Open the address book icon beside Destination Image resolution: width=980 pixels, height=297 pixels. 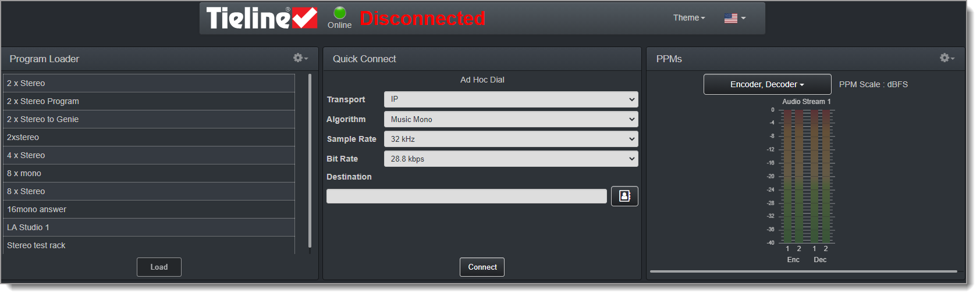tap(624, 196)
